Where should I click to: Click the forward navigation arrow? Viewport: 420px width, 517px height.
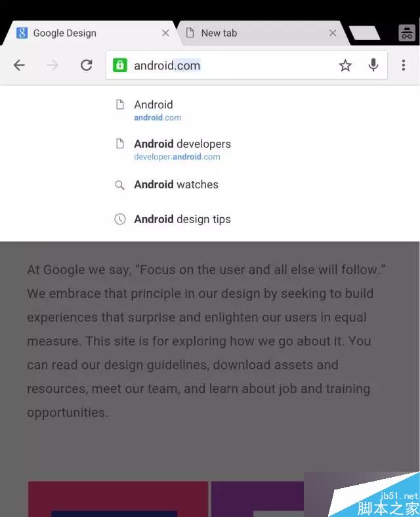coord(52,65)
